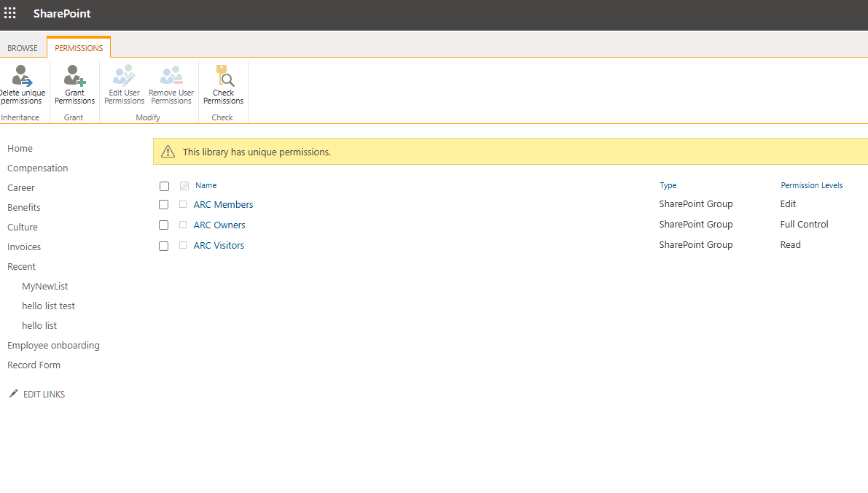Check the ARC Owners row checkbox

click(x=164, y=225)
